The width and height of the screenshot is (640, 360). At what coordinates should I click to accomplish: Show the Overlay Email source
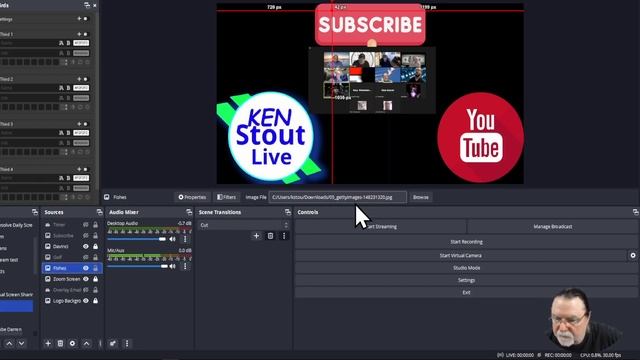(86, 290)
